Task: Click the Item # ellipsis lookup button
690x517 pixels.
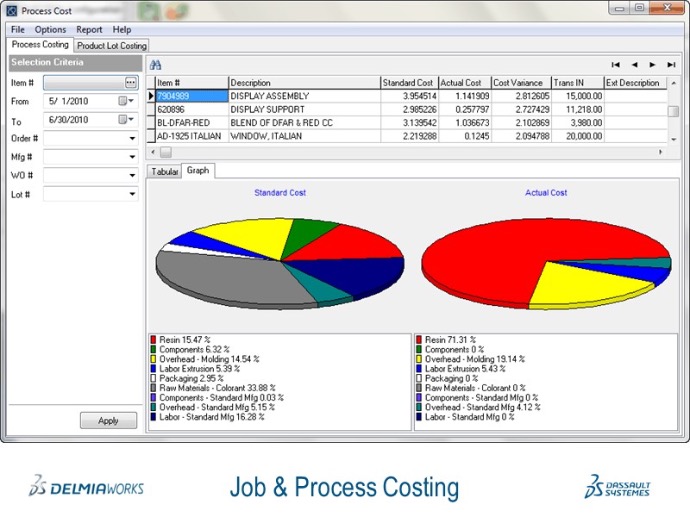Action: 130,82
